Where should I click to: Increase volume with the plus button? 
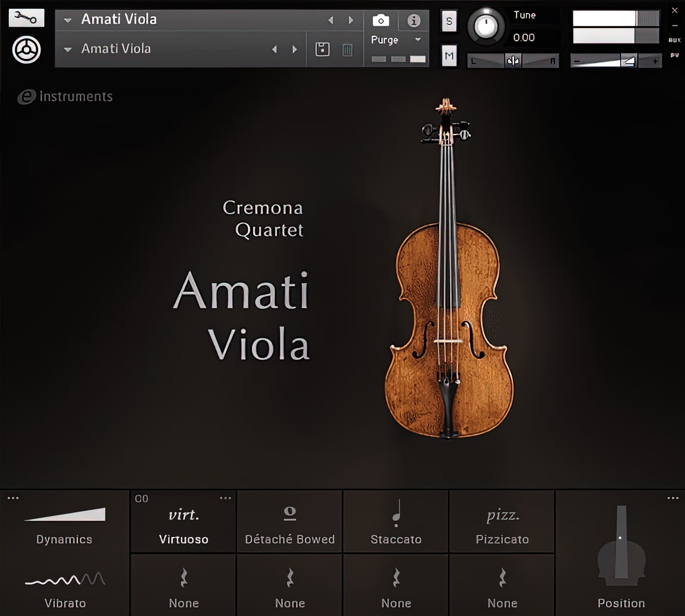[655, 61]
